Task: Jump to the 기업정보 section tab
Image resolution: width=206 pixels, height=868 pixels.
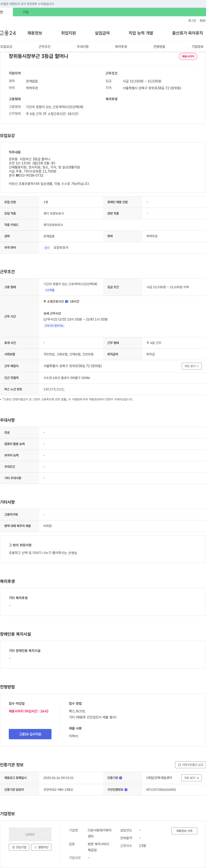Action: [x=198, y=47]
